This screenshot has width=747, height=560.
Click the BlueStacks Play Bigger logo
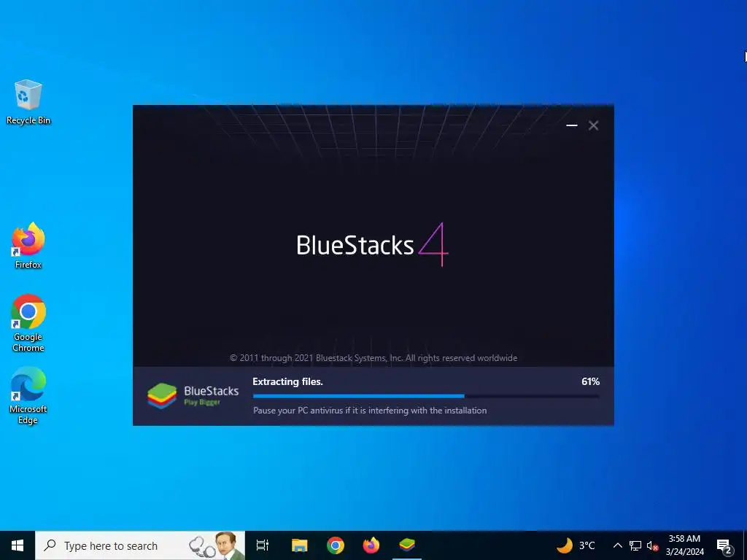193,396
